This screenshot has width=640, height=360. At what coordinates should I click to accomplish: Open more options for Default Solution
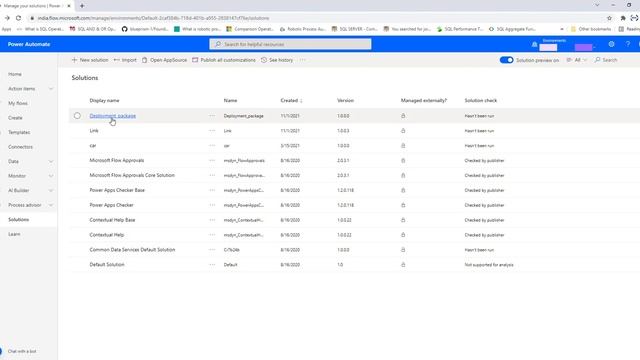[x=212, y=264]
